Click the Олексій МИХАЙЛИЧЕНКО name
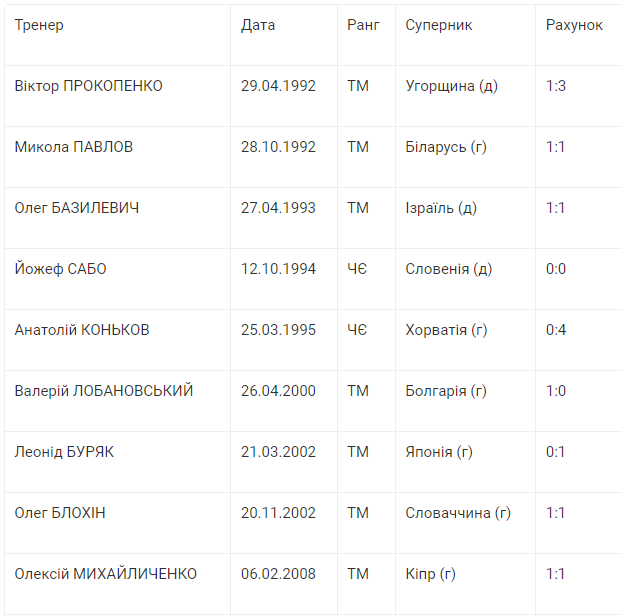This screenshot has width=622, height=616. [x=106, y=574]
